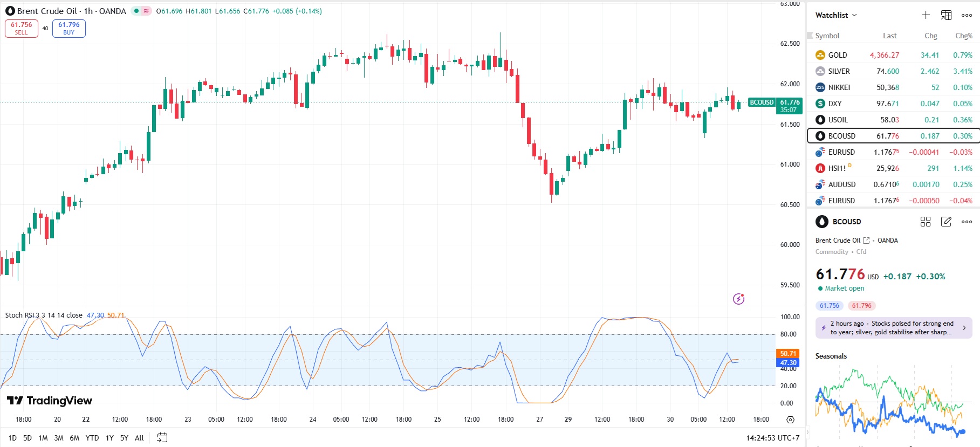Switch chart range to 1M
The width and height of the screenshot is (980, 447).
tap(43, 438)
